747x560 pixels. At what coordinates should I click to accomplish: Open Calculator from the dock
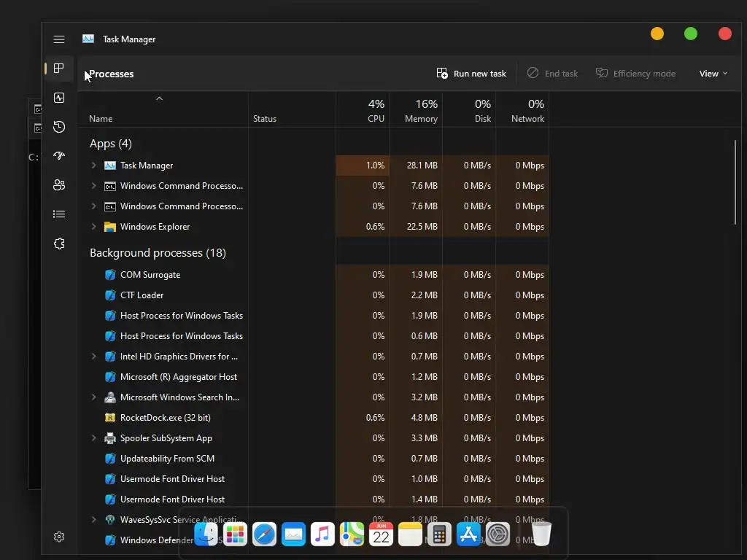pyautogui.click(x=439, y=534)
